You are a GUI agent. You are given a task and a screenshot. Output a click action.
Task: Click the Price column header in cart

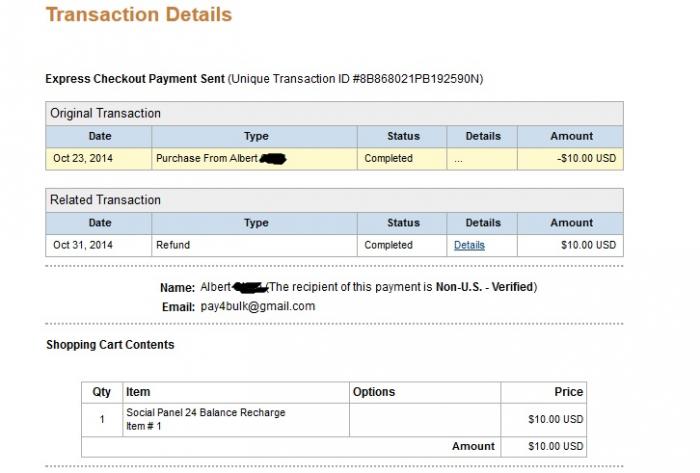[x=544, y=392]
